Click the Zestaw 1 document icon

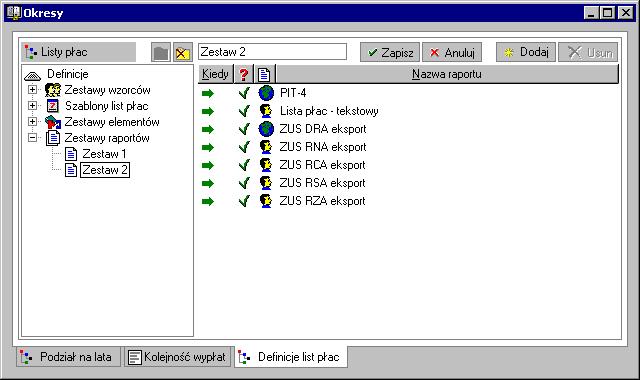click(71, 154)
